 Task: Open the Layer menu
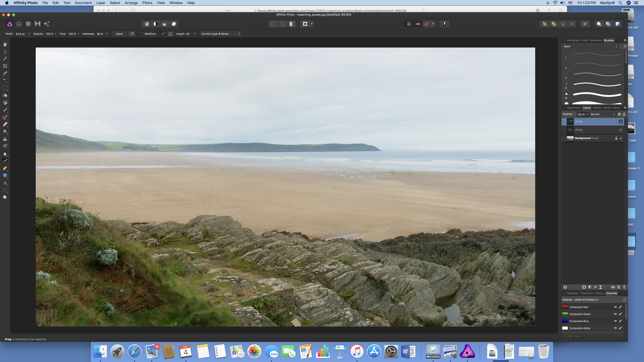click(x=100, y=3)
